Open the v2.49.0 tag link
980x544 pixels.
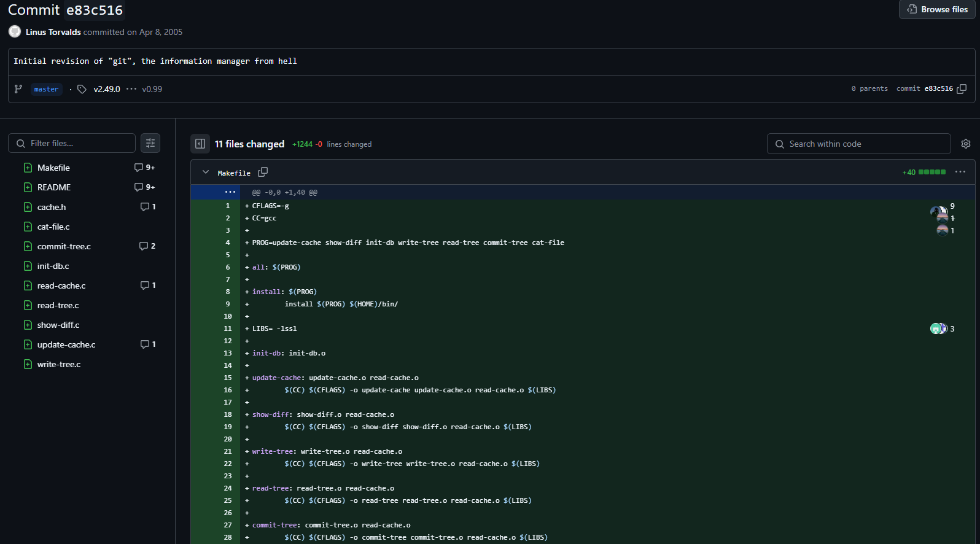(107, 89)
